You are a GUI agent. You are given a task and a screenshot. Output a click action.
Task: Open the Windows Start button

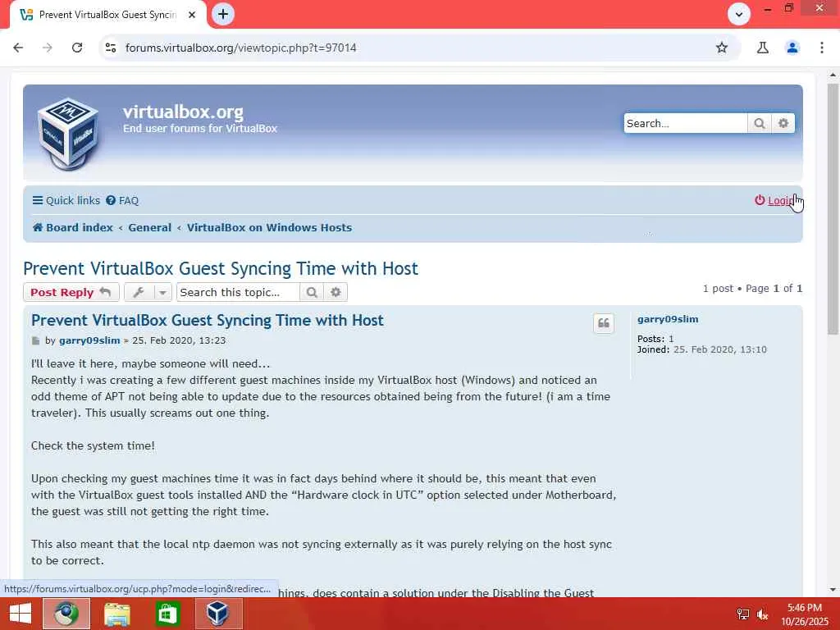click(21, 614)
